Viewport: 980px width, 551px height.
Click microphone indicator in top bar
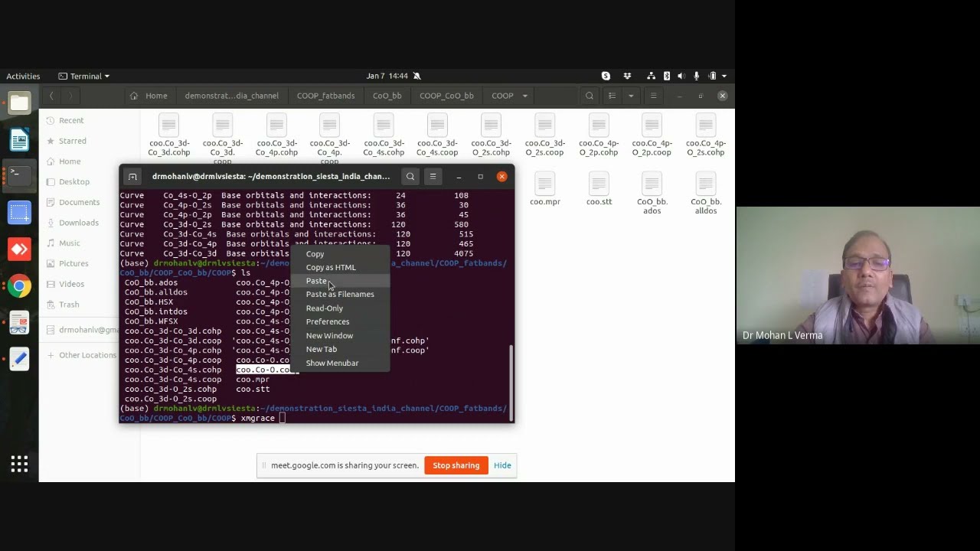(x=697, y=76)
